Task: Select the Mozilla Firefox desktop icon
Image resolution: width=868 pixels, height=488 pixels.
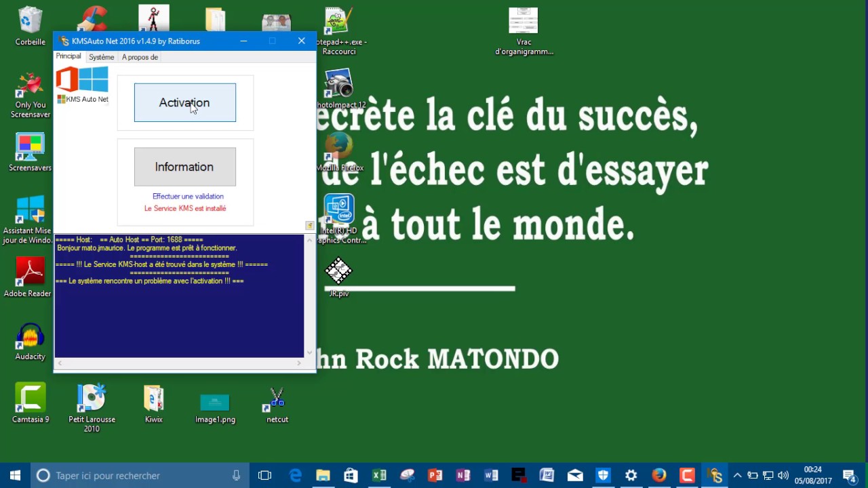Action: [340, 152]
